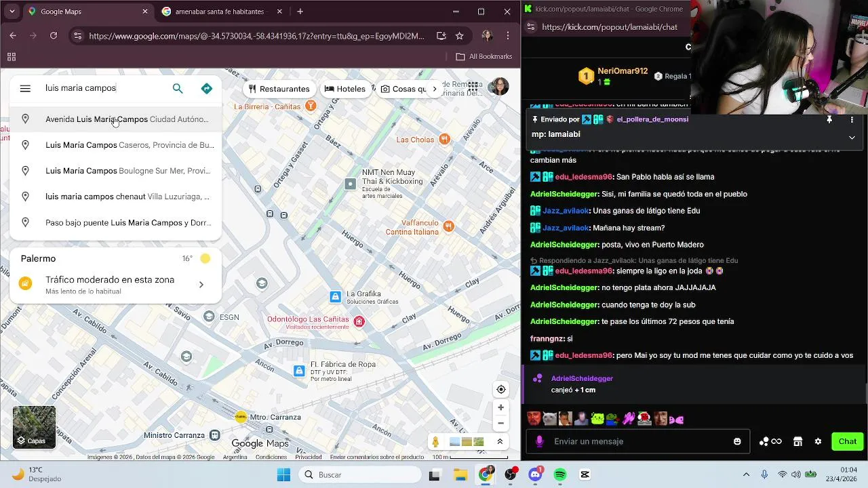Filter the map by Hoteles
This screenshot has height=488, width=868.
click(344, 89)
